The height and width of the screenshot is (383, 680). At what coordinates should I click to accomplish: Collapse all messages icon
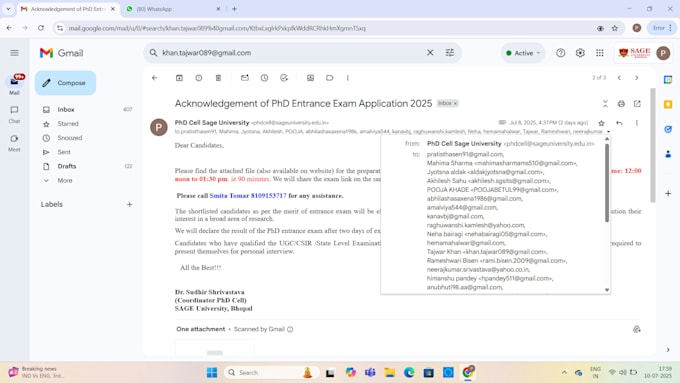coord(605,104)
